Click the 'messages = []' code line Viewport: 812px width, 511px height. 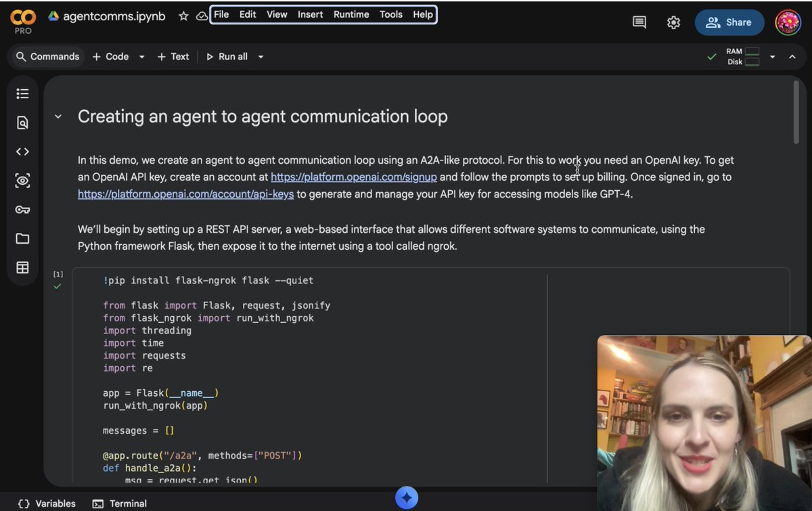coord(138,430)
